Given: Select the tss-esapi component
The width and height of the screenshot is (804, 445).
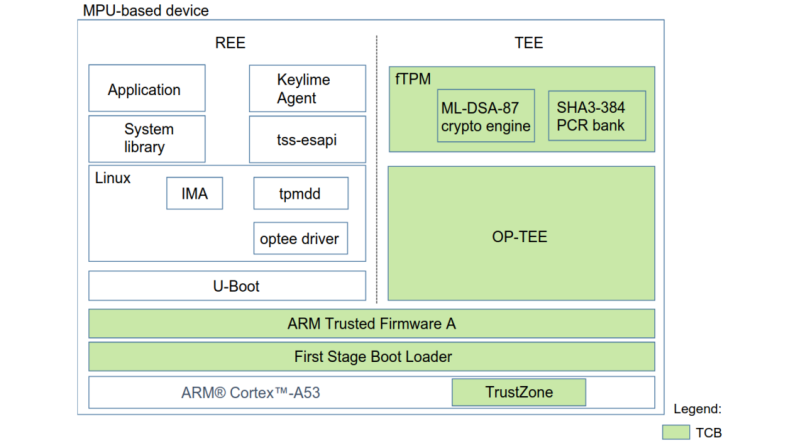Looking at the screenshot, I should pos(306,139).
